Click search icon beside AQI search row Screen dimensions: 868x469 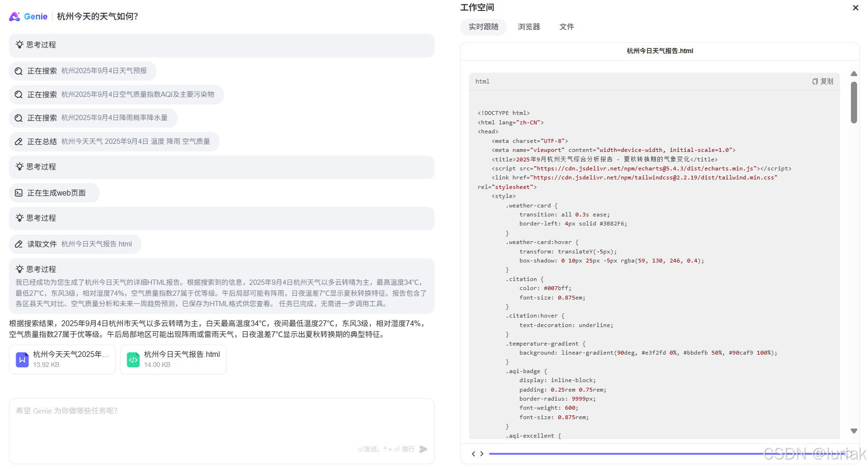tap(18, 94)
